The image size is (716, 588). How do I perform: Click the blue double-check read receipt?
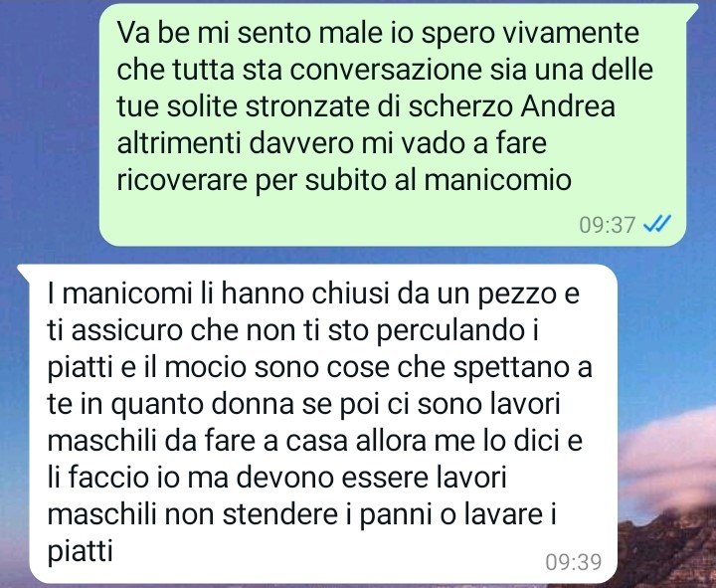(x=656, y=224)
